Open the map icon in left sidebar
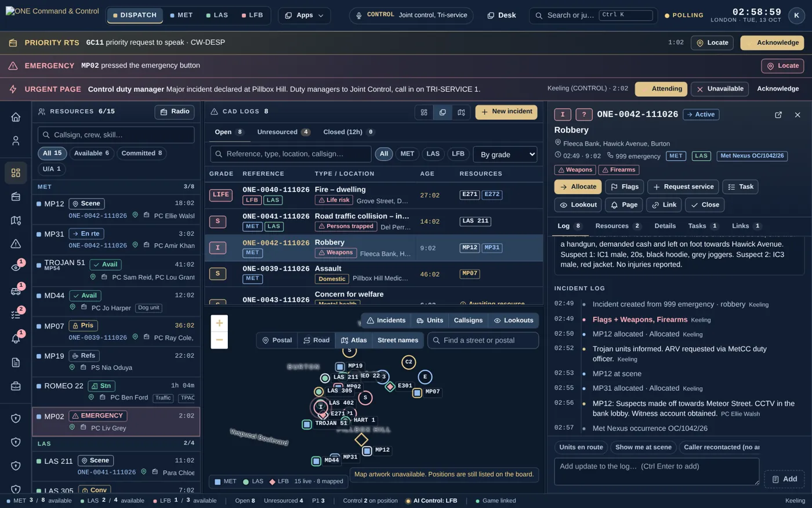 (x=16, y=221)
